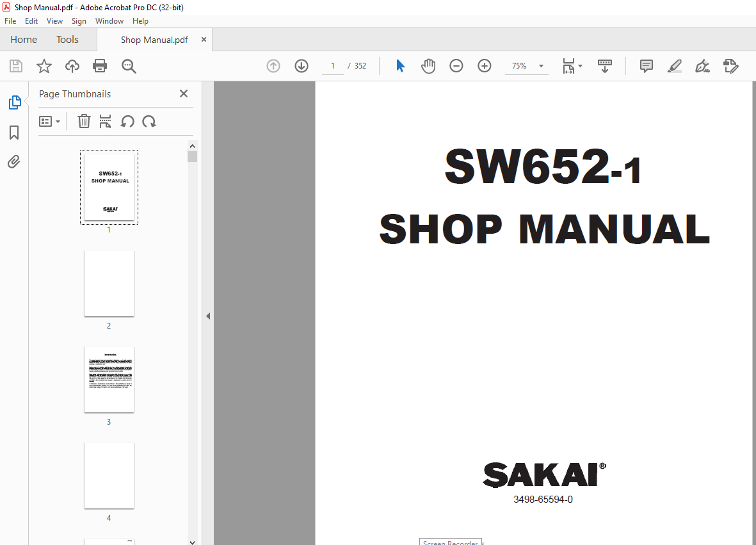Open the Attachments sidebar panel
The height and width of the screenshot is (545, 756).
pos(14,161)
